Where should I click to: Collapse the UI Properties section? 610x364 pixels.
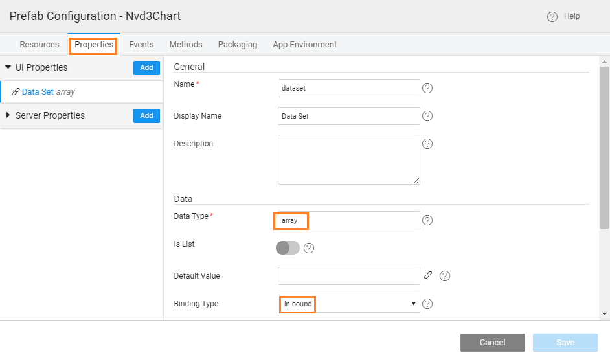[x=8, y=67]
